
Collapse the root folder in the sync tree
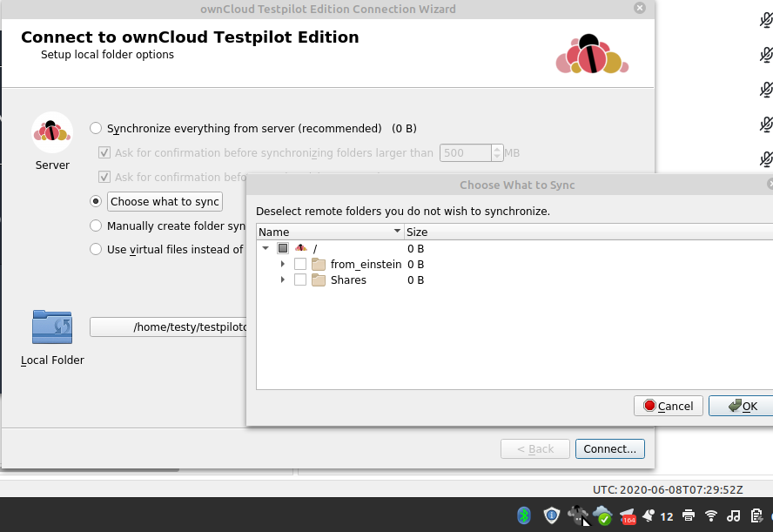[x=266, y=247]
